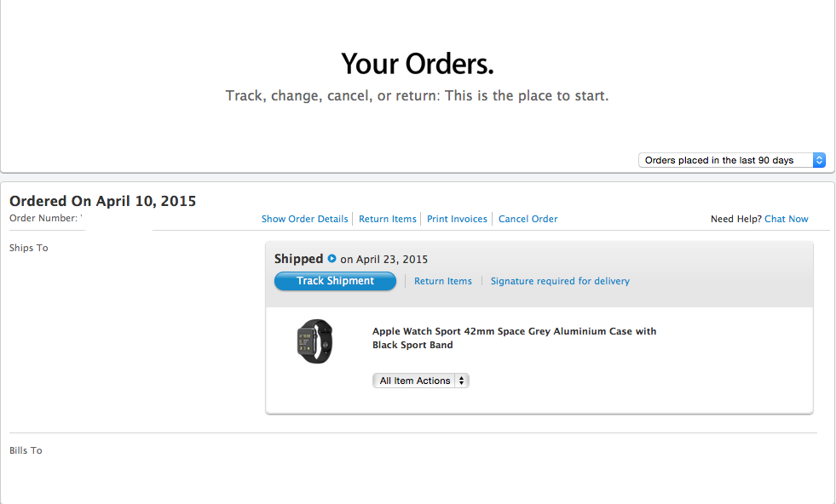
Task: Click the Shipped status heading
Action: 298,259
